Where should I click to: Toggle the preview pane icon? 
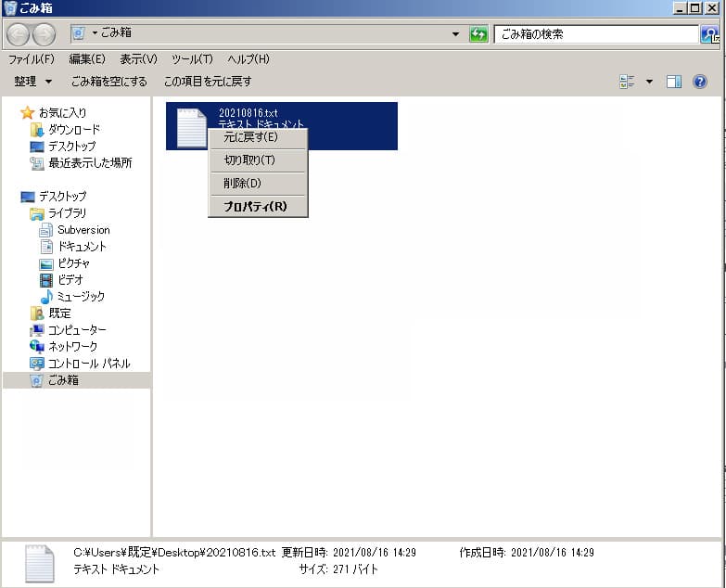(674, 82)
